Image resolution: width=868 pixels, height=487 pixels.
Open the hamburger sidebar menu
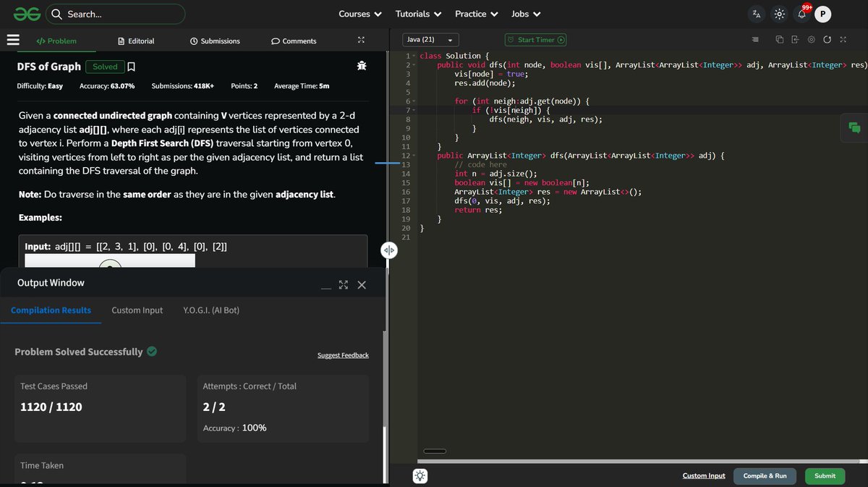13,41
